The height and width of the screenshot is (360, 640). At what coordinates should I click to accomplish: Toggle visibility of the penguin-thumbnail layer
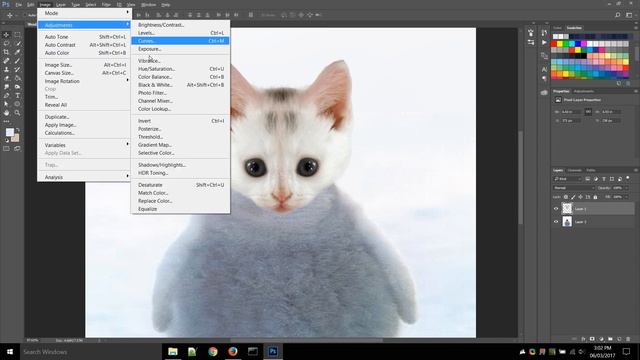pos(556,222)
